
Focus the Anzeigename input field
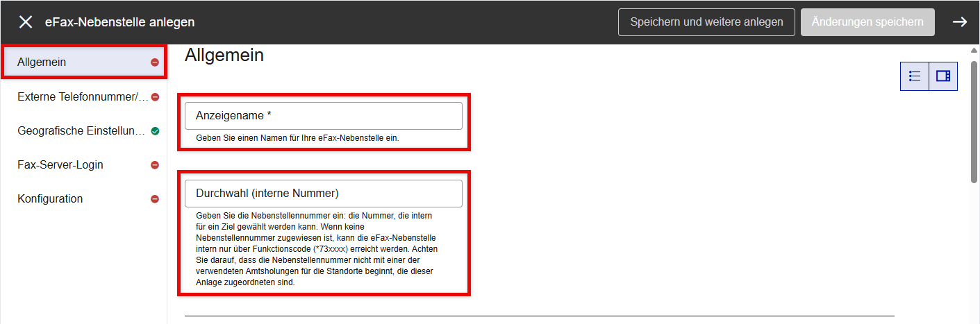[323, 116]
